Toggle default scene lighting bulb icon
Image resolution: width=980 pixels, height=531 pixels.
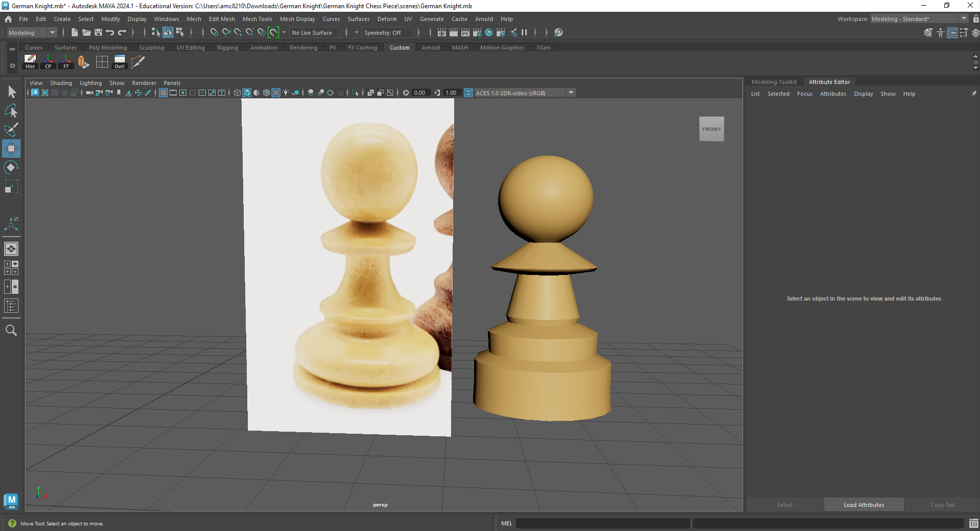tap(285, 93)
